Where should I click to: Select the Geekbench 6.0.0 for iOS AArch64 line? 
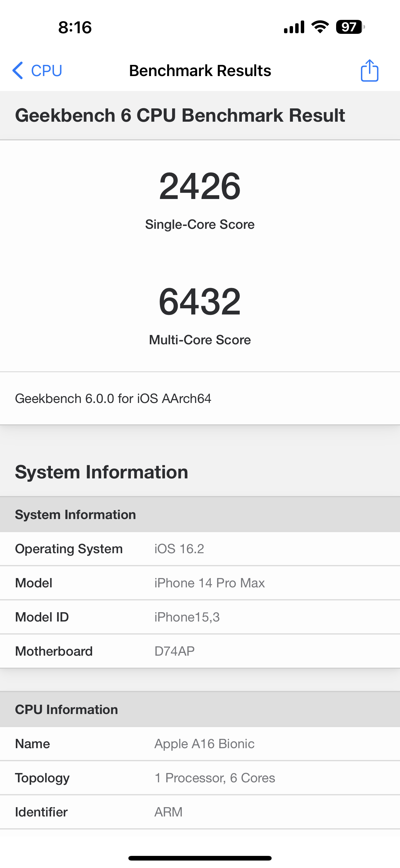(113, 398)
